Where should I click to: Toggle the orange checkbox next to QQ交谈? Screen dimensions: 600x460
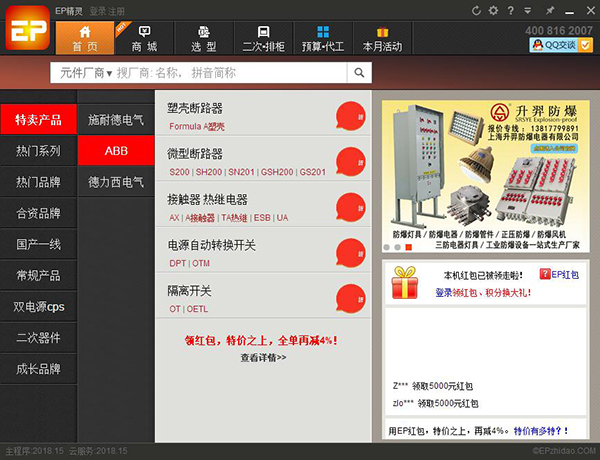coord(590,45)
